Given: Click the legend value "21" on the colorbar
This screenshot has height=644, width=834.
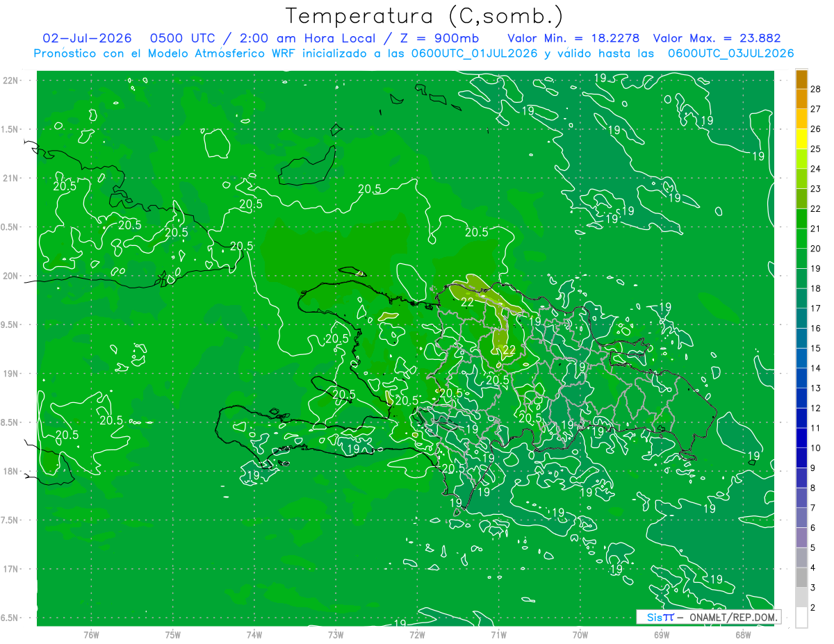Looking at the screenshot, I should (816, 229).
